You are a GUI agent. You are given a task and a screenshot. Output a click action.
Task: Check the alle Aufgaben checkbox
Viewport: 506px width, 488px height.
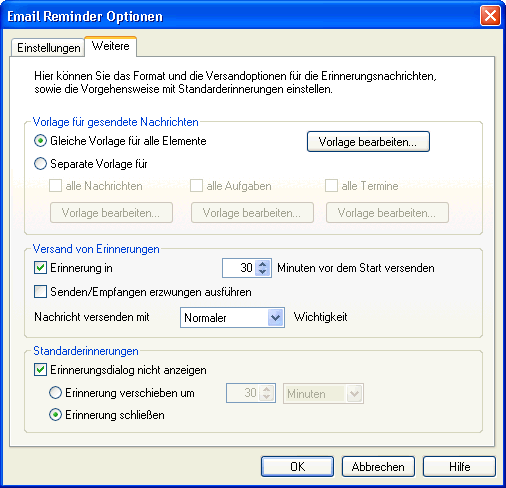[x=196, y=186]
